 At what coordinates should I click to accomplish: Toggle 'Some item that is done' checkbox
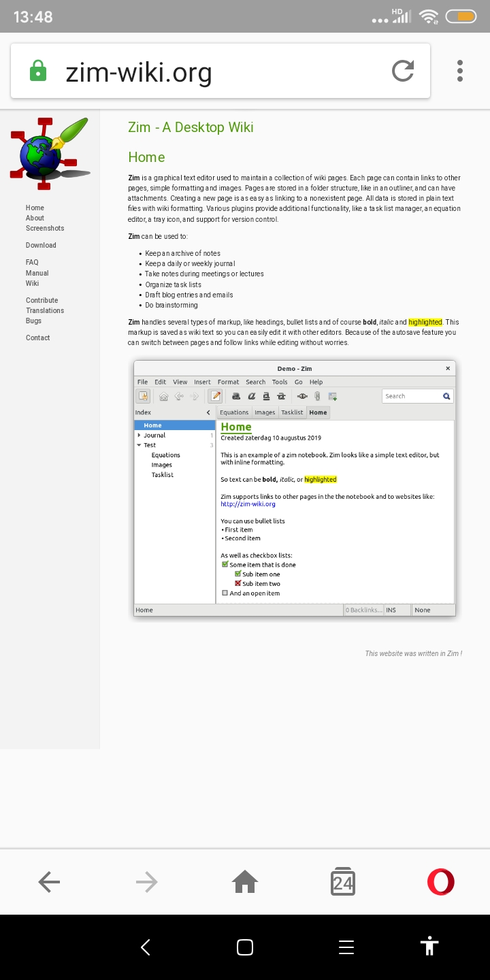225,564
